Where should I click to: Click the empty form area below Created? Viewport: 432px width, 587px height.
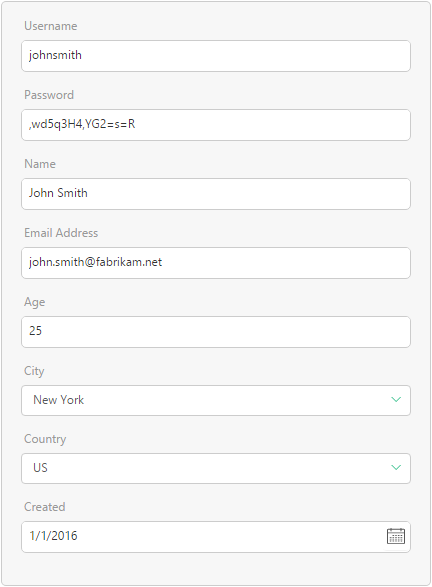point(216,569)
